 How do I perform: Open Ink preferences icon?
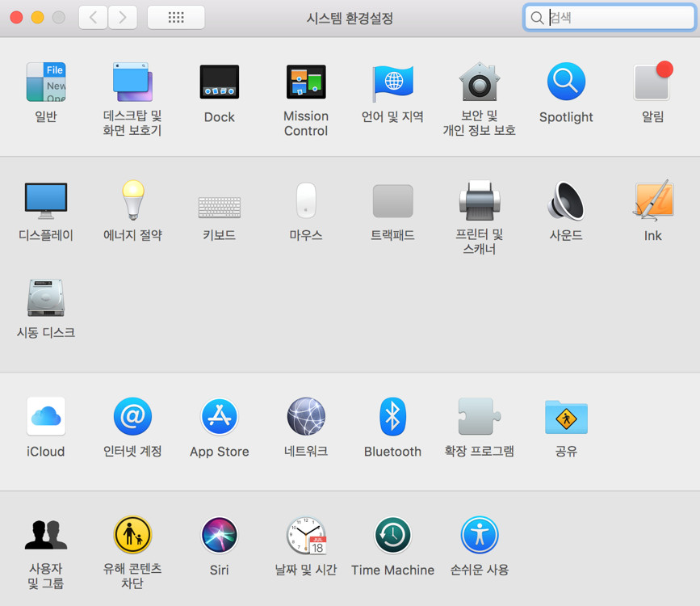[x=652, y=200]
